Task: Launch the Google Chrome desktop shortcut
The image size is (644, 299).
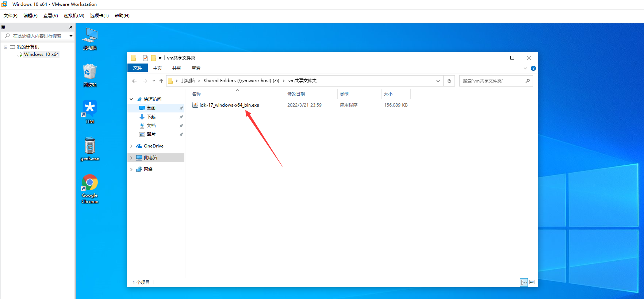Action: click(90, 189)
